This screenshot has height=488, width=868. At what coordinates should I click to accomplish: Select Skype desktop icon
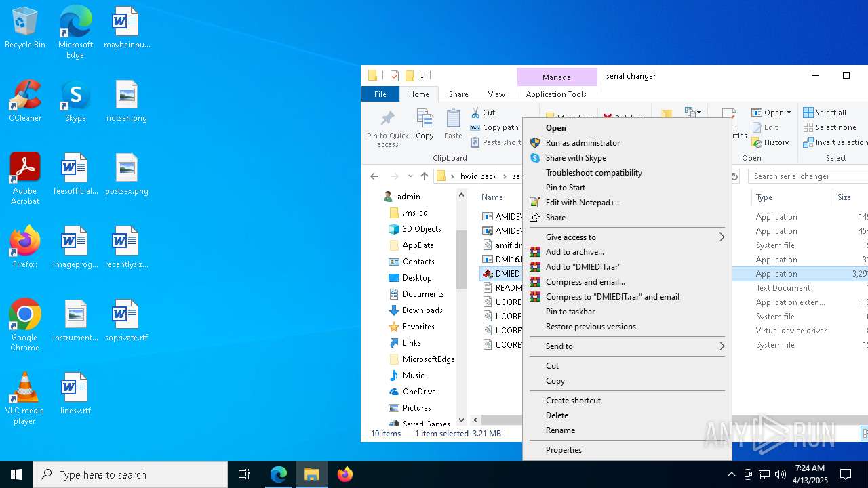click(75, 102)
